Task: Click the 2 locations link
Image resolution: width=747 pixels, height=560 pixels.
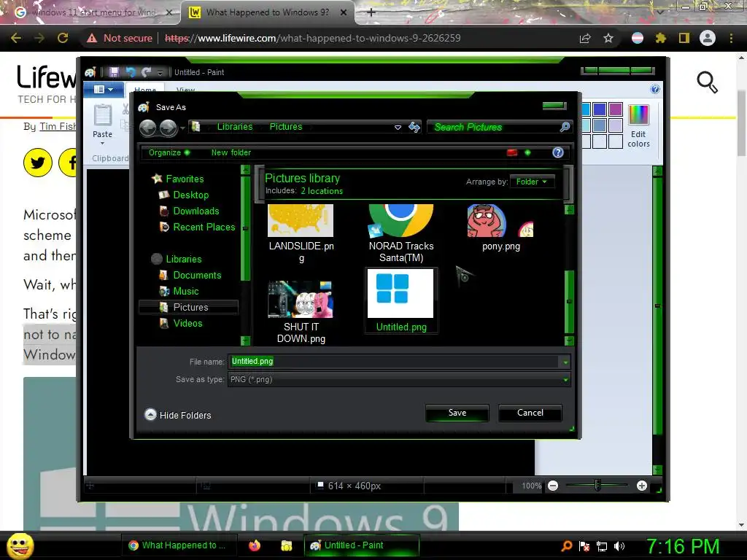Action: [x=322, y=191]
